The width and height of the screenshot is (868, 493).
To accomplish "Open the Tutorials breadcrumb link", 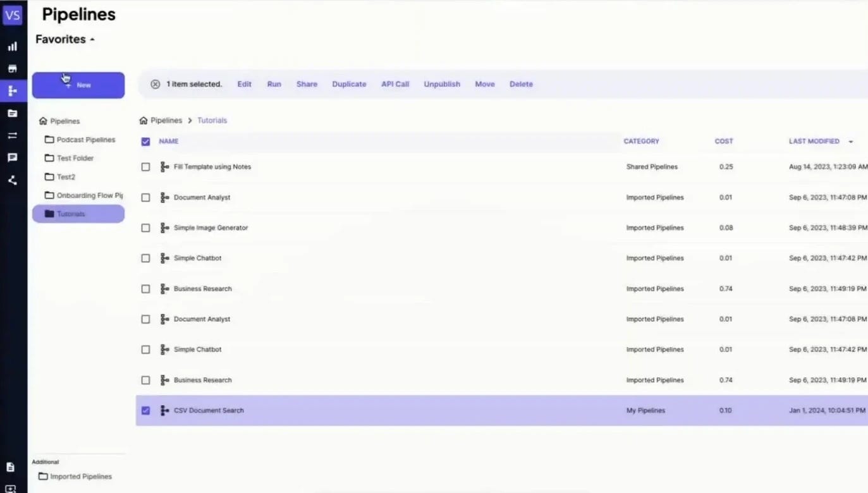I will [212, 120].
